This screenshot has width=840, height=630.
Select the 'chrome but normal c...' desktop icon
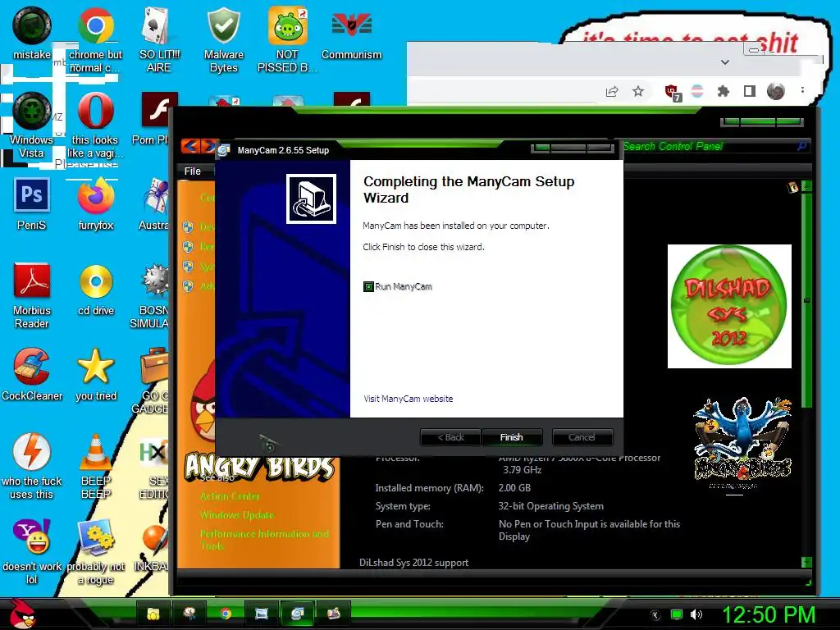95,40
